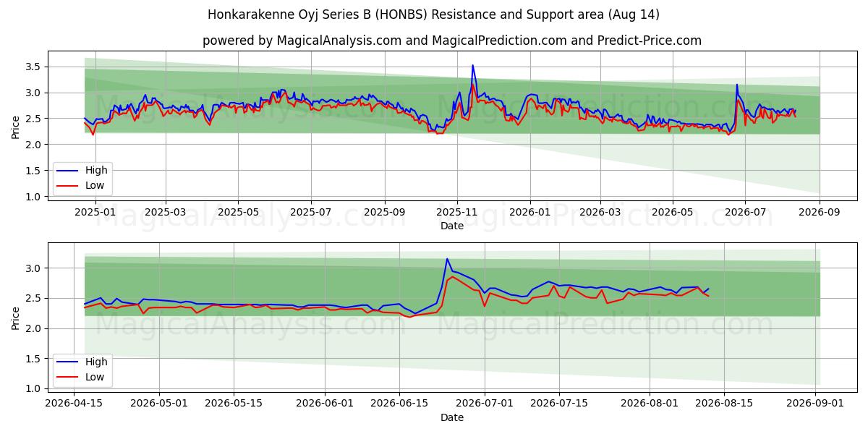The image size is (868, 434).
Task: Click the '1.0' tick on upper y-axis
Action: tap(35, 197)
